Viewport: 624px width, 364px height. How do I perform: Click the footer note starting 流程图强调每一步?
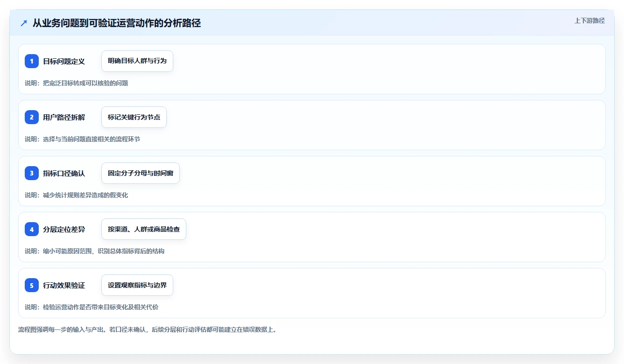point(148,329)
